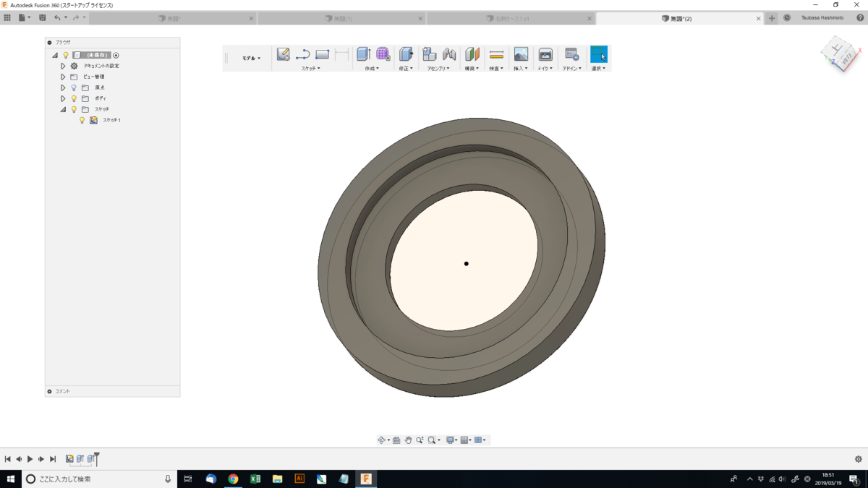Open Excel from the Windows taskbar
868x488 pixels.
pyautogui.click(x=255, y=479)
